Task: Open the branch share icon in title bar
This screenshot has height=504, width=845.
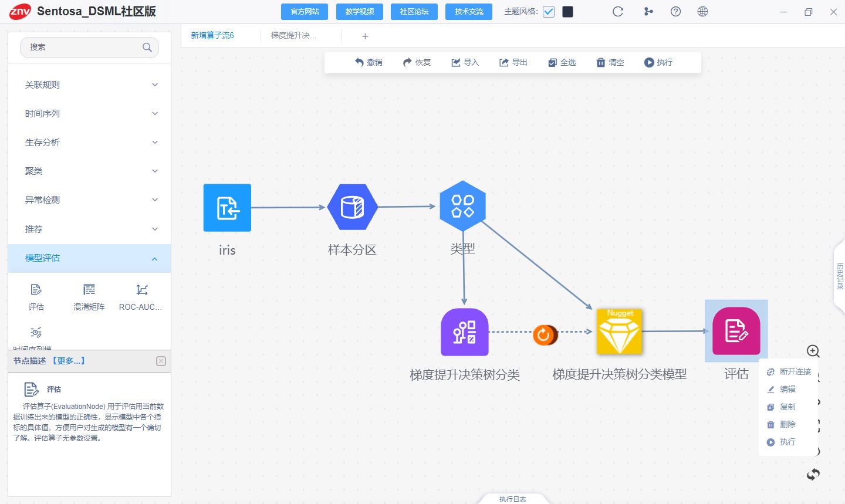Action: point(648,12)
